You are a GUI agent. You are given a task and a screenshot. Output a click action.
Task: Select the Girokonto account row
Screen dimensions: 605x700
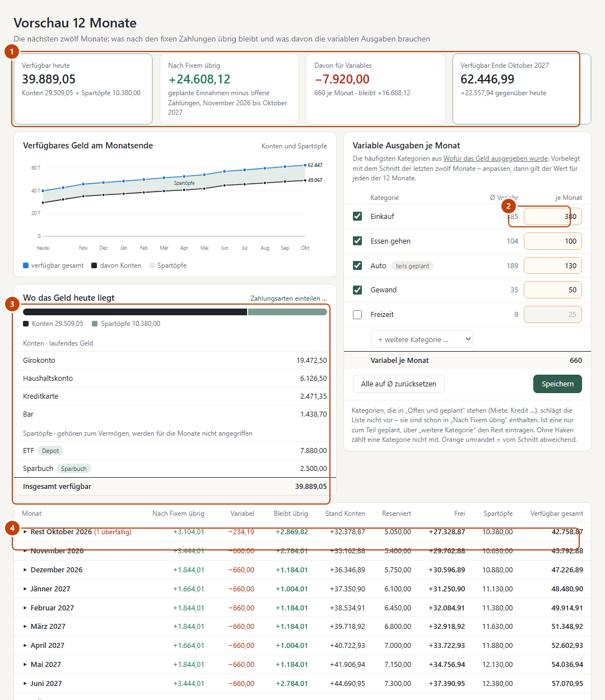click(x=175, y=361)
